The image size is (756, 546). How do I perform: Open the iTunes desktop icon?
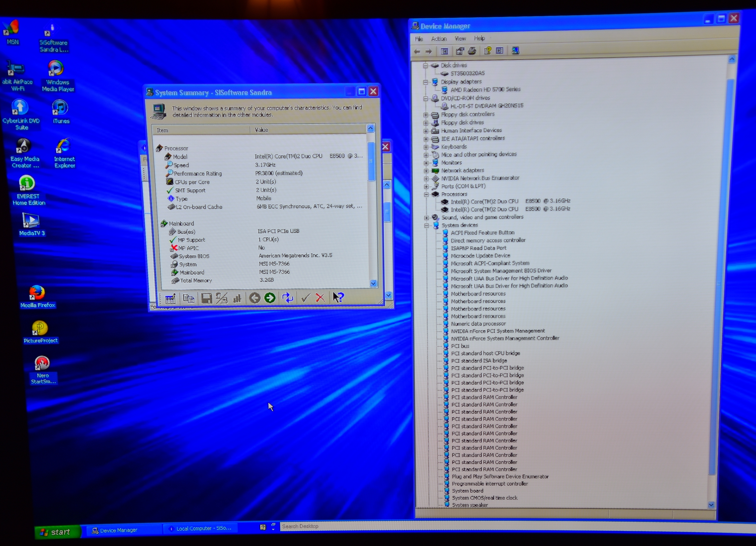click(x=61, y=112)
